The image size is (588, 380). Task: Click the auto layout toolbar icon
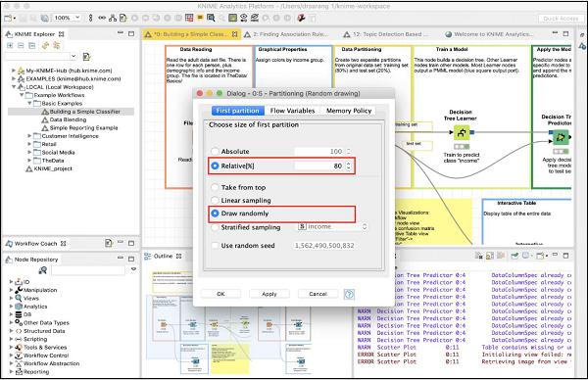click(x=113, y=18)
